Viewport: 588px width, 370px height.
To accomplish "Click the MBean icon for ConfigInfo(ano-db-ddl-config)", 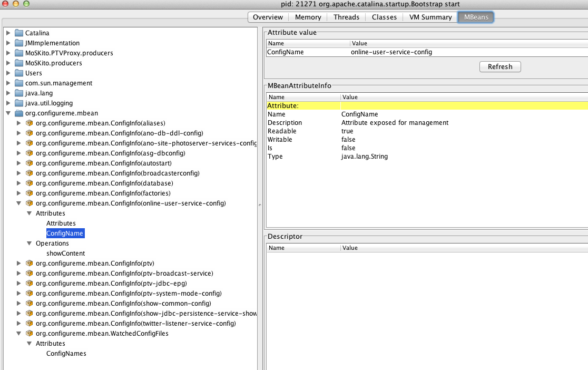I will coord(30,133).
